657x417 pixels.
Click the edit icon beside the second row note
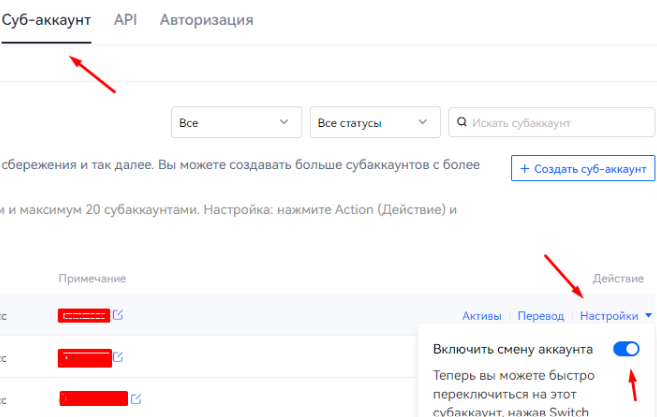[x=119, y=356]
